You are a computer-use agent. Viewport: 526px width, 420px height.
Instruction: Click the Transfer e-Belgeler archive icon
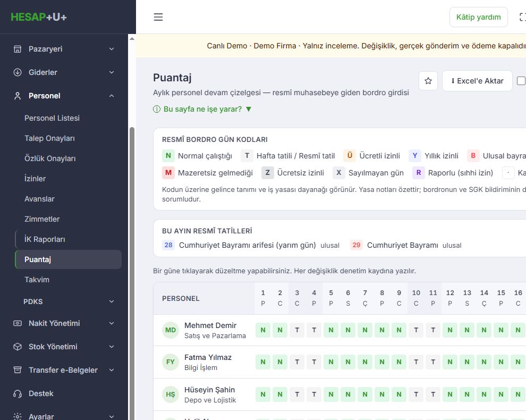tap(18, 370)
